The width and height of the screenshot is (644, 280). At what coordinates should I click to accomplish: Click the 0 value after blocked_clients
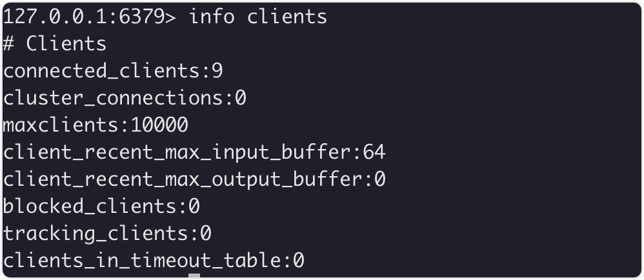click(x=194, y=206)
